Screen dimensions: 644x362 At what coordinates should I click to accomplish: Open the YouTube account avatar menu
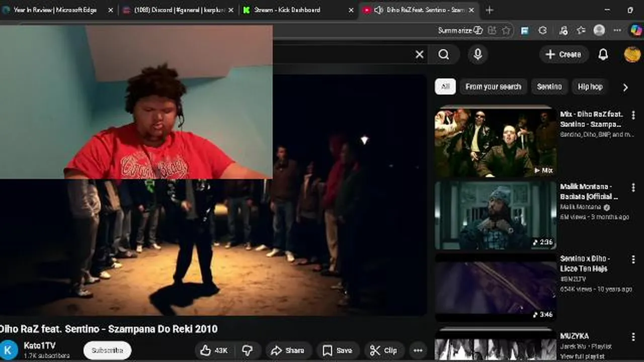(x=632, y=54)
